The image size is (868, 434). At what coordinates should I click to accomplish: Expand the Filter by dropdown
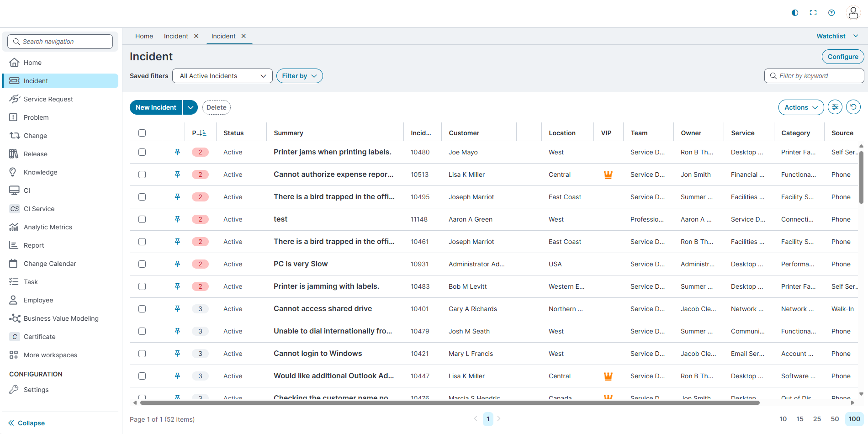[299, 76]
